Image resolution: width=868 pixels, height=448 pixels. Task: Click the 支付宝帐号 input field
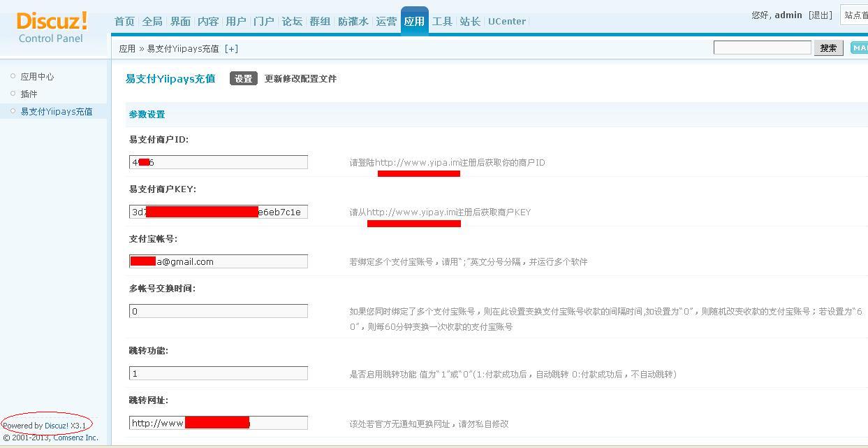tap(219, 261)
